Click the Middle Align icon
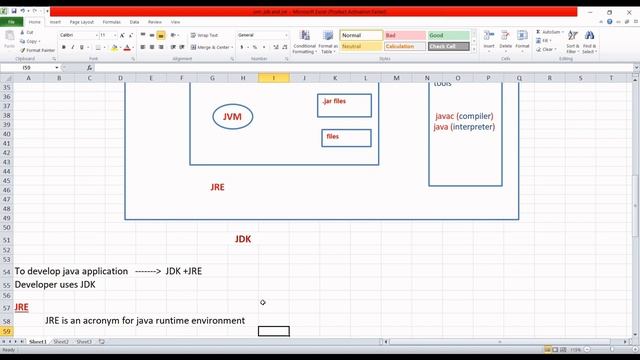 point(152,35)
